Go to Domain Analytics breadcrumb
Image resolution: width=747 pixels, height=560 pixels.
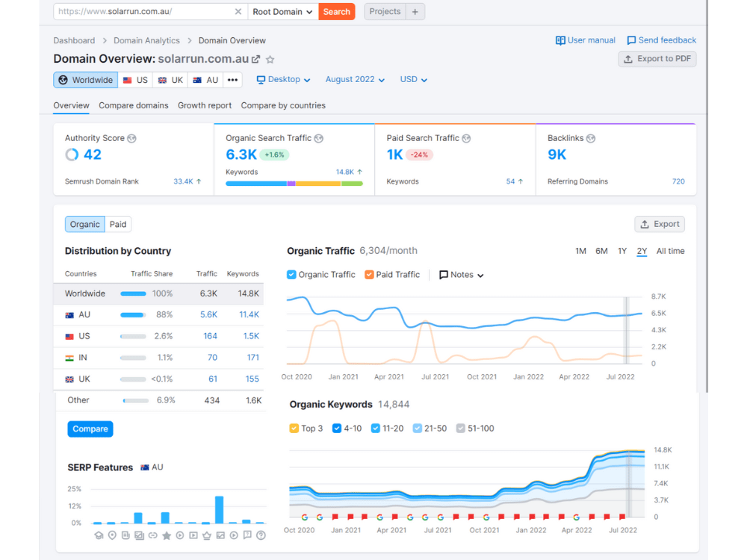(x=146, y=40)
